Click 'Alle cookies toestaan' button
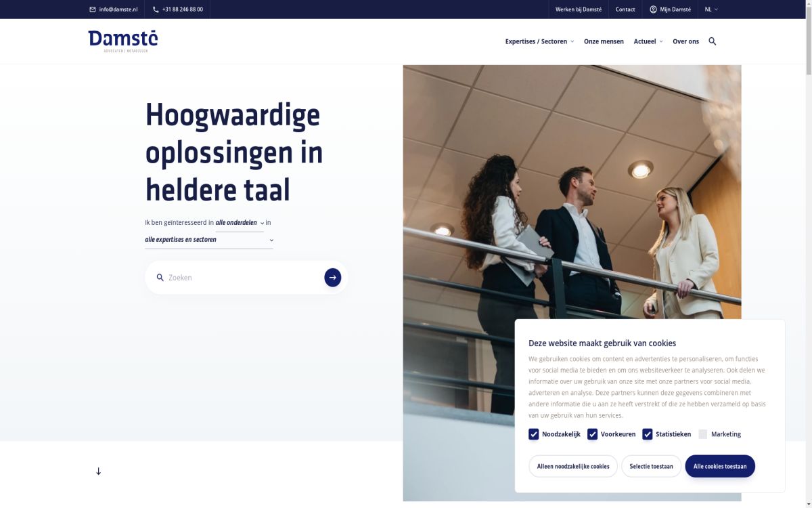Screen dimensions: 812x508 click(x=719, y=466)
